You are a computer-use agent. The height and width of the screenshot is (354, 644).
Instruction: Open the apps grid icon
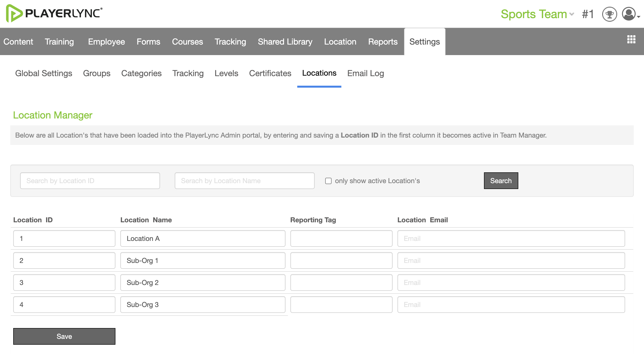click(631, 39)
